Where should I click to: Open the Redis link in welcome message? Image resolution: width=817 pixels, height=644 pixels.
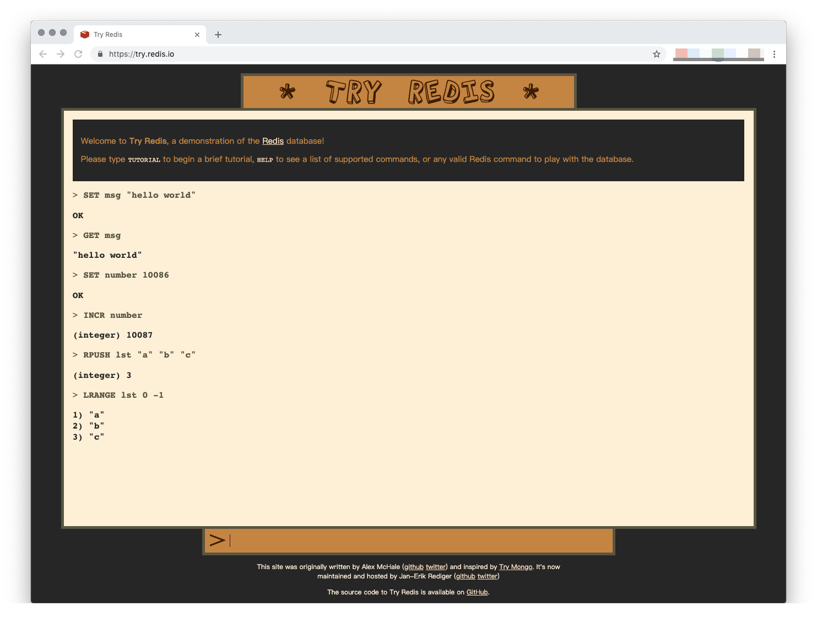point(273,141)
